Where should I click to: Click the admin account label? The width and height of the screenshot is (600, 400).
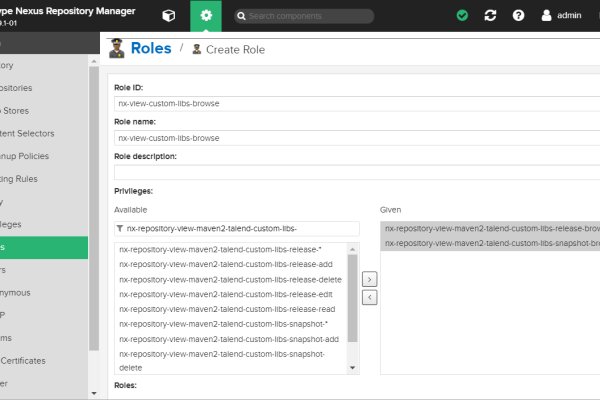point(569,15)
